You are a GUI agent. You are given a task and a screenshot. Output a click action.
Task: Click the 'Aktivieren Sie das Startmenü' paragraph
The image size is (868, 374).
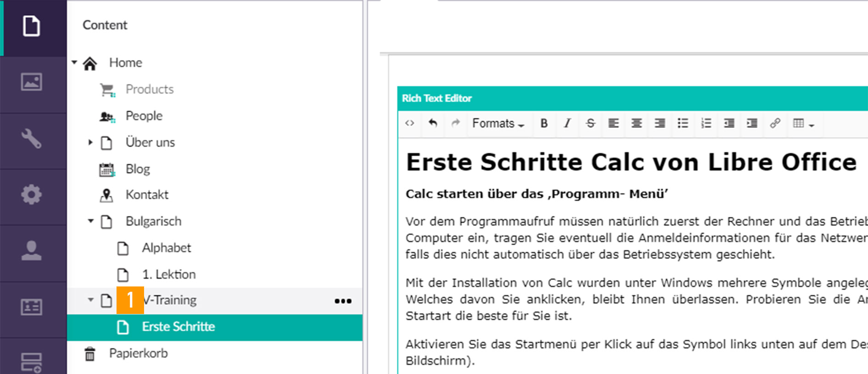pyautogui.click(x=637, y=352)
